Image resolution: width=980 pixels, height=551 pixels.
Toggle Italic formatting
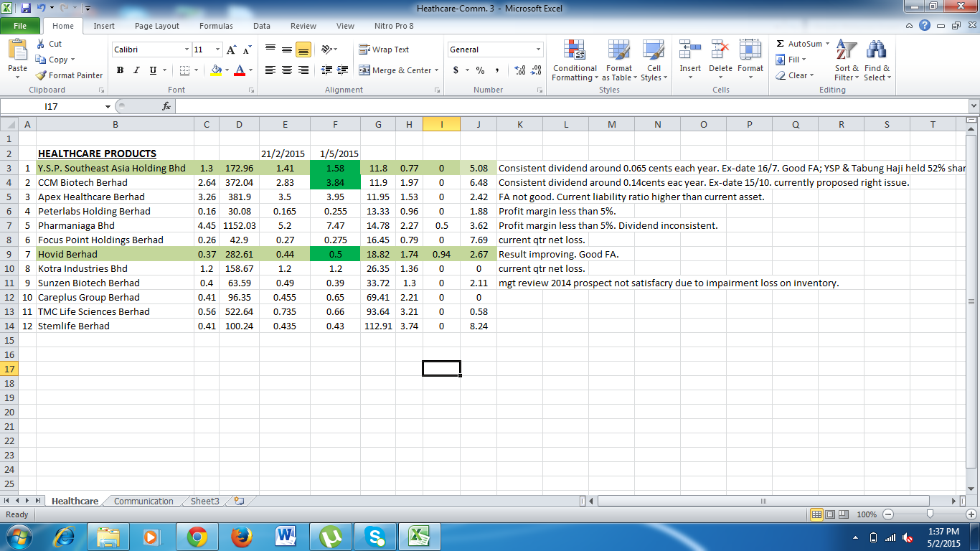click(136, 70)
